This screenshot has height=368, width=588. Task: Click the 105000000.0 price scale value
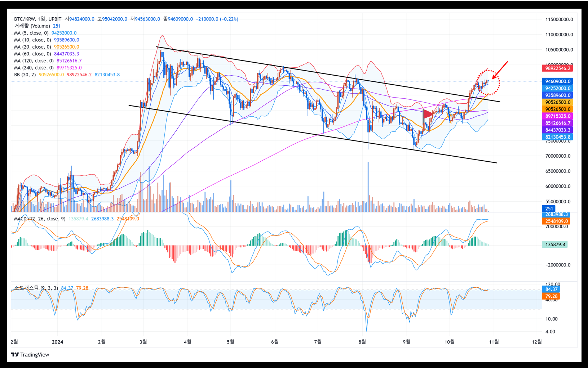point(559,50)
